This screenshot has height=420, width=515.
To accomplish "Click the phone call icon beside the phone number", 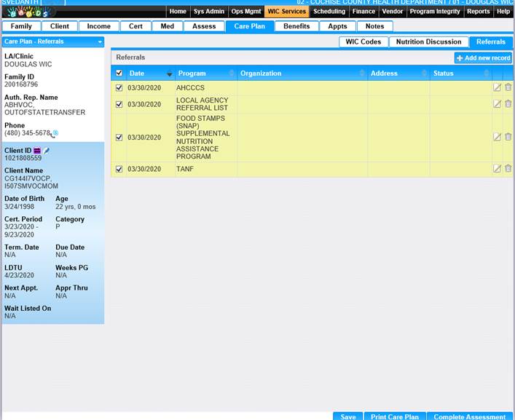I will coord(55,133).
